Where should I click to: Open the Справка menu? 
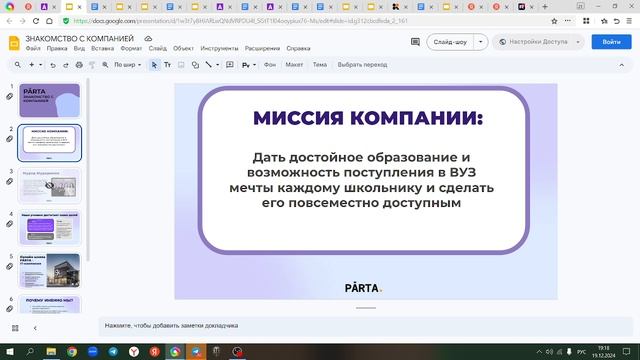pos(298,48)
